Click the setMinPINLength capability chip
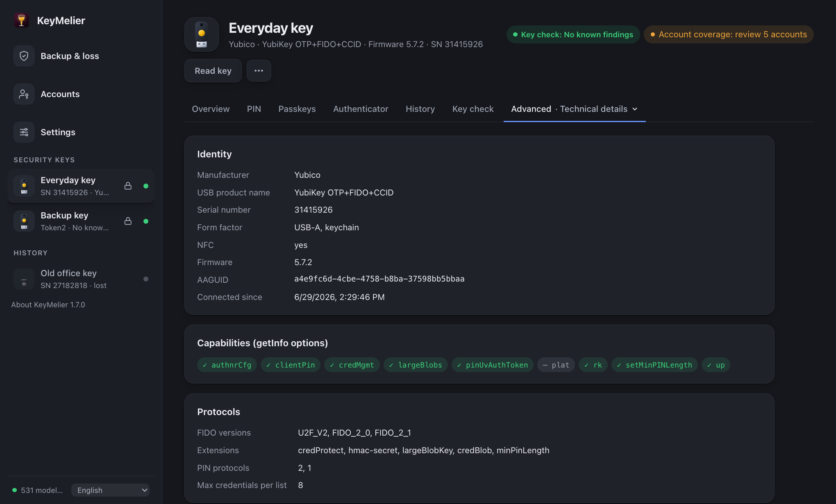The height and width of the screenshot is (504, 836). (654, 365)
